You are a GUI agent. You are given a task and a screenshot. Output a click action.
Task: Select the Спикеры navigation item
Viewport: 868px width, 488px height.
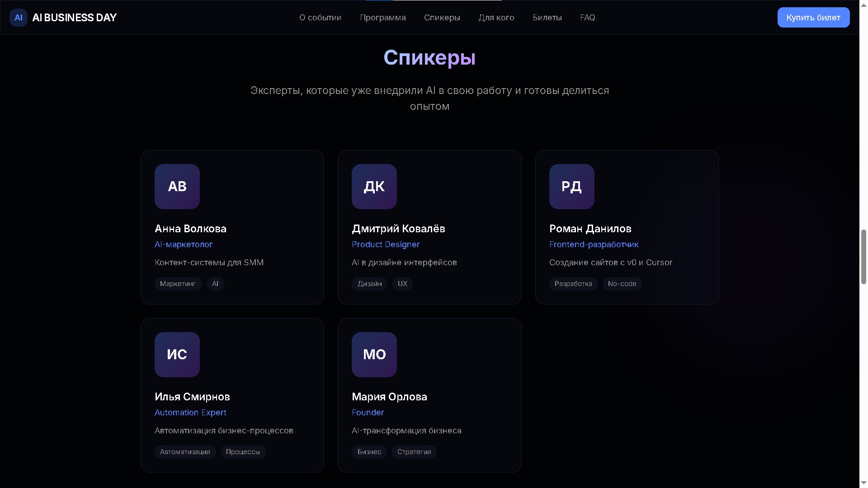pyautogui.click(x=442, y=18)
